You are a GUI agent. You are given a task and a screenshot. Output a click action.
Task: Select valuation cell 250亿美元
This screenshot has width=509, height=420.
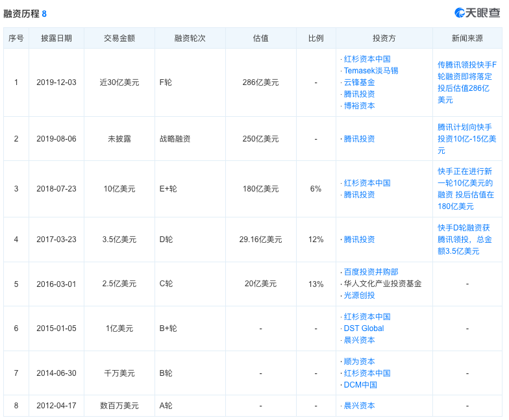261,139
